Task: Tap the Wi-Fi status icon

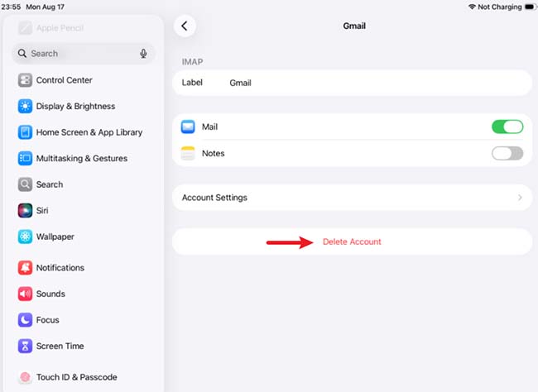Action: tap(472, 7)
